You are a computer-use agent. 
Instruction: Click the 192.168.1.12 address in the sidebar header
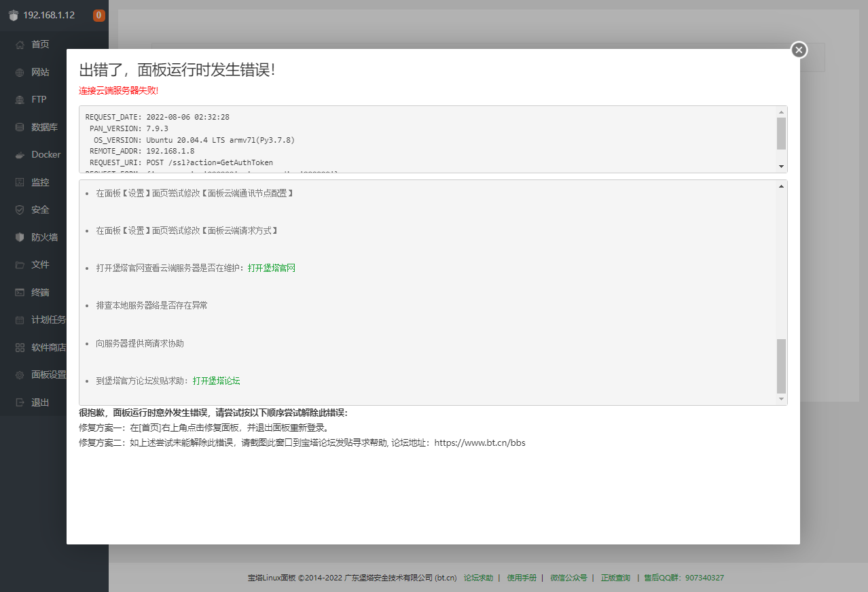coord(49,15)
